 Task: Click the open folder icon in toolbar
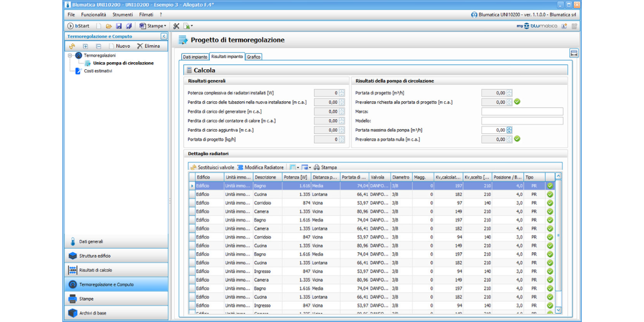point(108,26)
